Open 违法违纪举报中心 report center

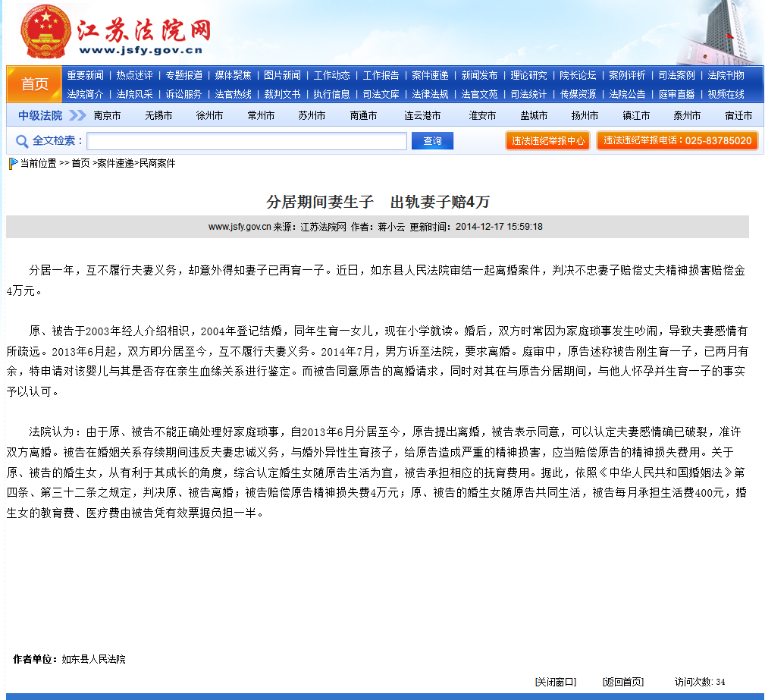[x=547, y=141]
